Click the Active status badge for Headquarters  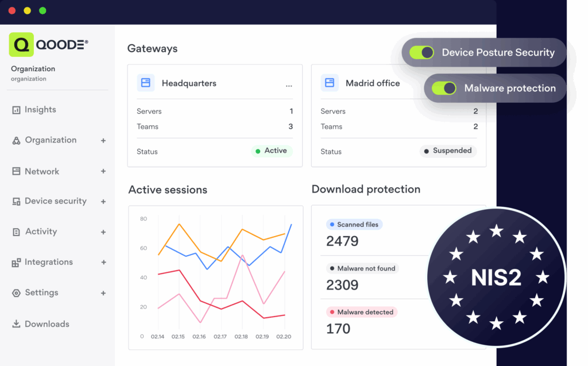(271, 151)
